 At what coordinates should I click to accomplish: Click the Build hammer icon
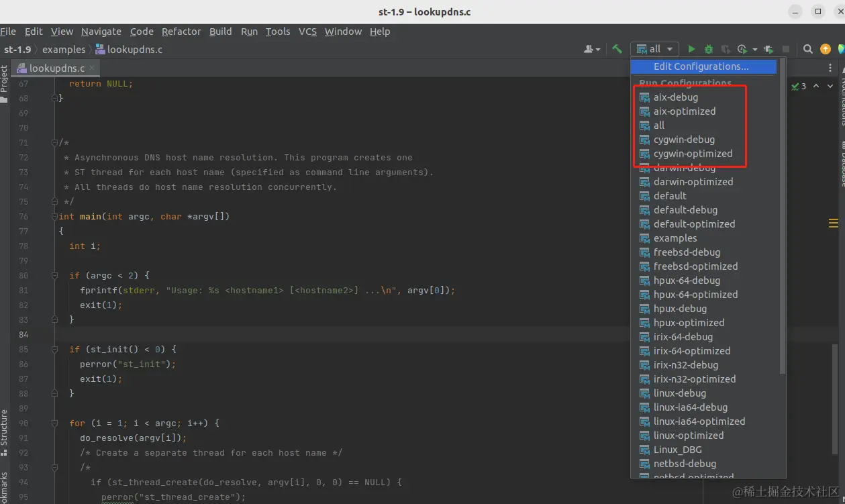(x=617, y=49)
